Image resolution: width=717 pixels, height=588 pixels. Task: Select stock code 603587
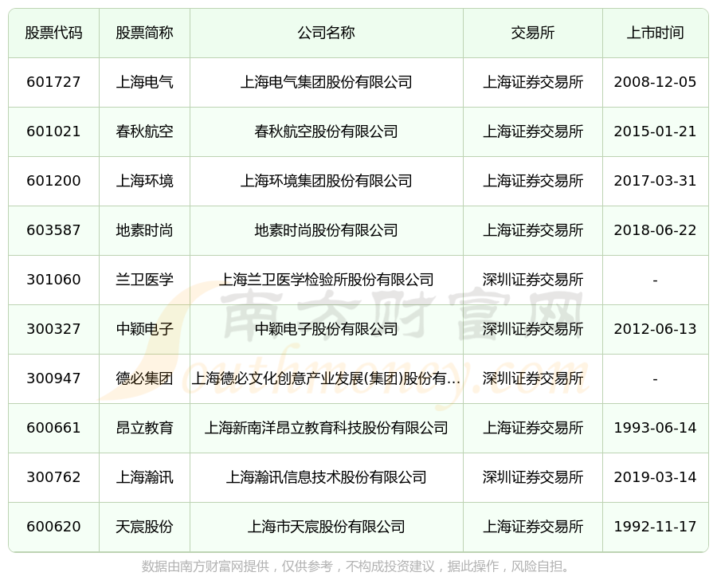pos(53,230)
